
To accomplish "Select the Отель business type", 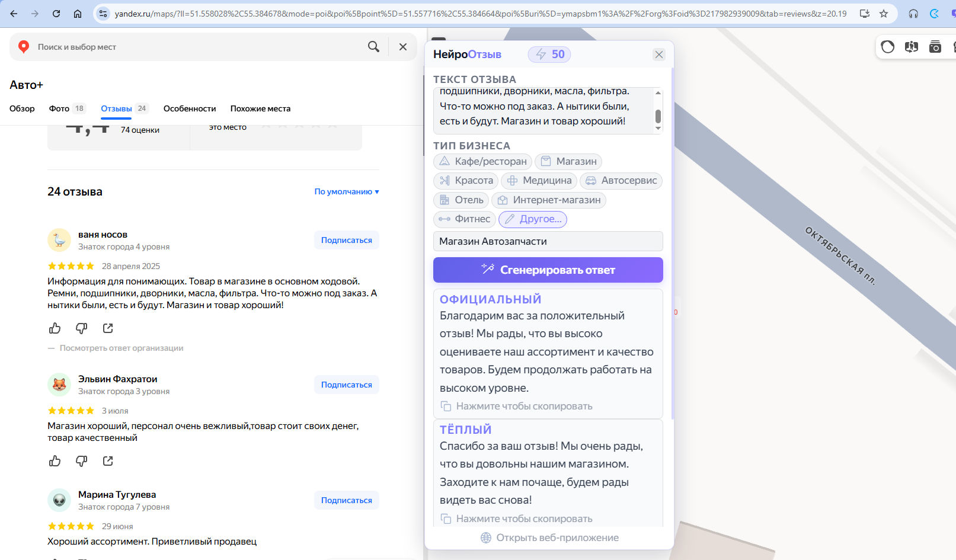I will [461, 200].
